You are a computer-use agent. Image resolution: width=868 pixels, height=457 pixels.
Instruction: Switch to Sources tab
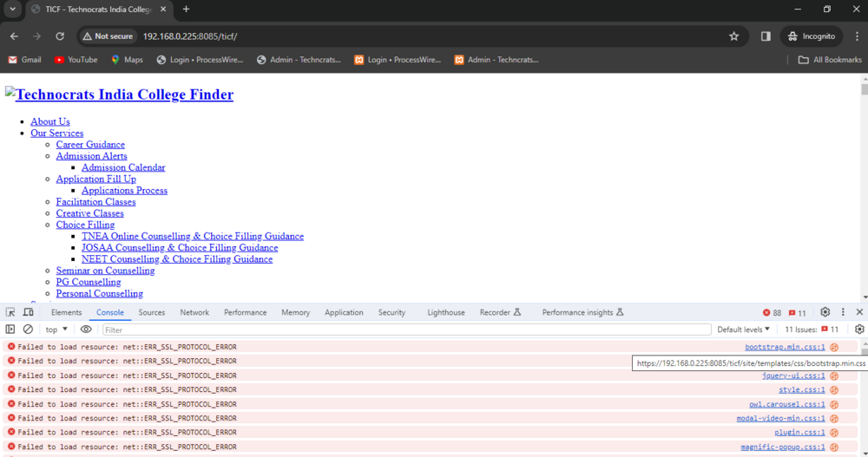[152, 312]
